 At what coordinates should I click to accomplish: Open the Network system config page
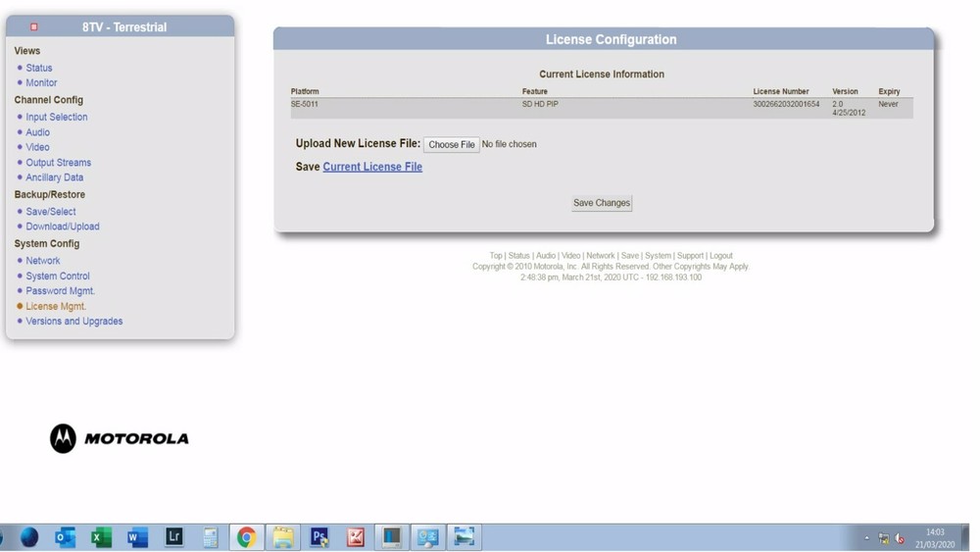point(42,261)
